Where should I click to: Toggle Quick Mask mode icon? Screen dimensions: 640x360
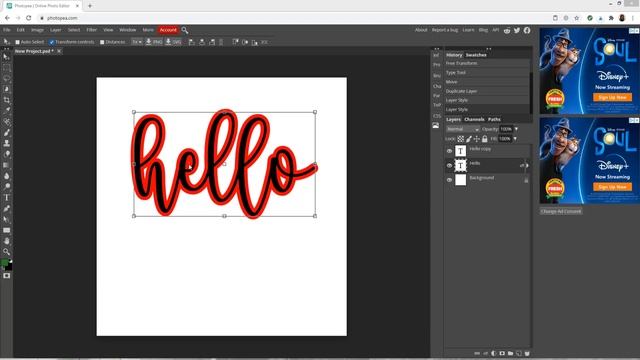[7, 276]
